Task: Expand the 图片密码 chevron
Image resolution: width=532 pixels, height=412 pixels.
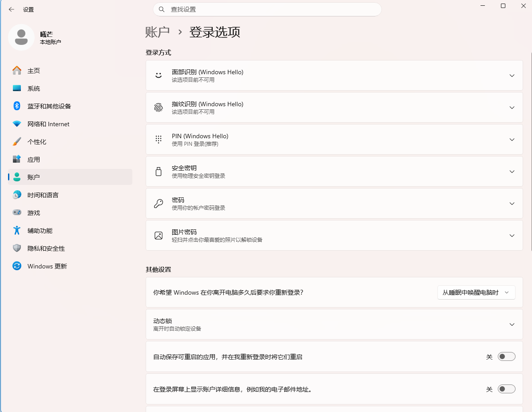Action: 512,236
